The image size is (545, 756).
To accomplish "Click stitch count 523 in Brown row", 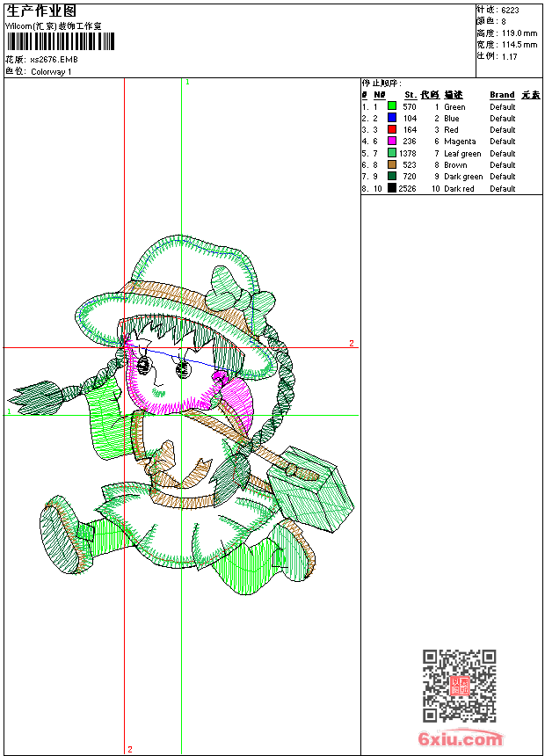I will (410, 165).
